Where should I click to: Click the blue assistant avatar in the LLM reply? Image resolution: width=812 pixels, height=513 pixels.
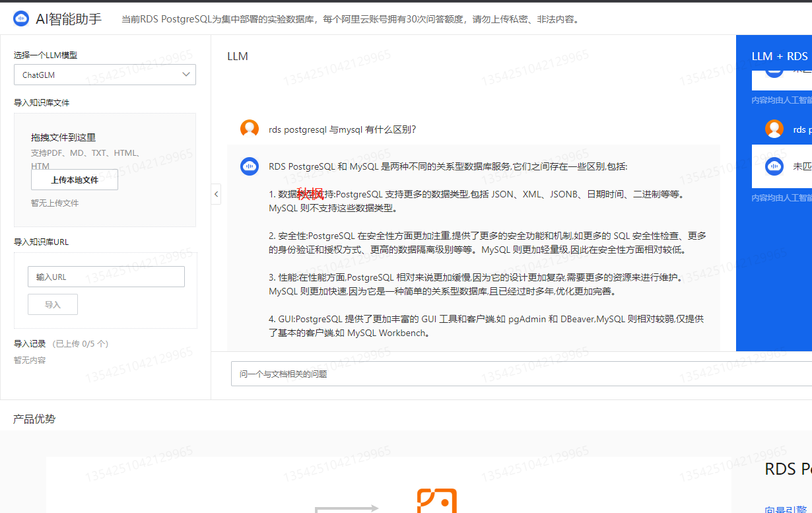[x=250, y=166]
